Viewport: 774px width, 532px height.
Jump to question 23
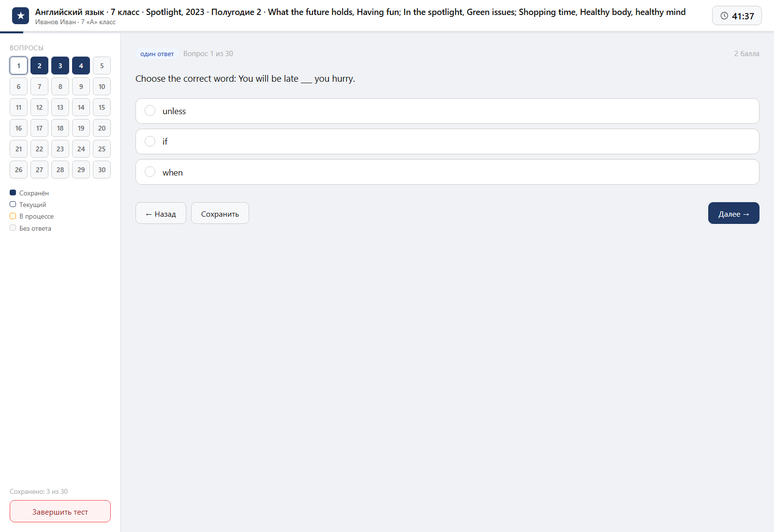[60, 149]
